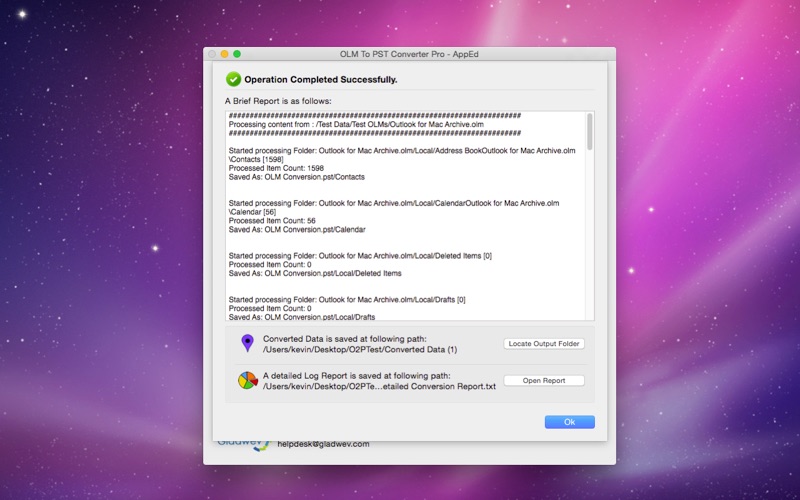Click the green success checkmark icon
Image resolution: width=800 pixels, height=500 pixels.
(234, 79)
